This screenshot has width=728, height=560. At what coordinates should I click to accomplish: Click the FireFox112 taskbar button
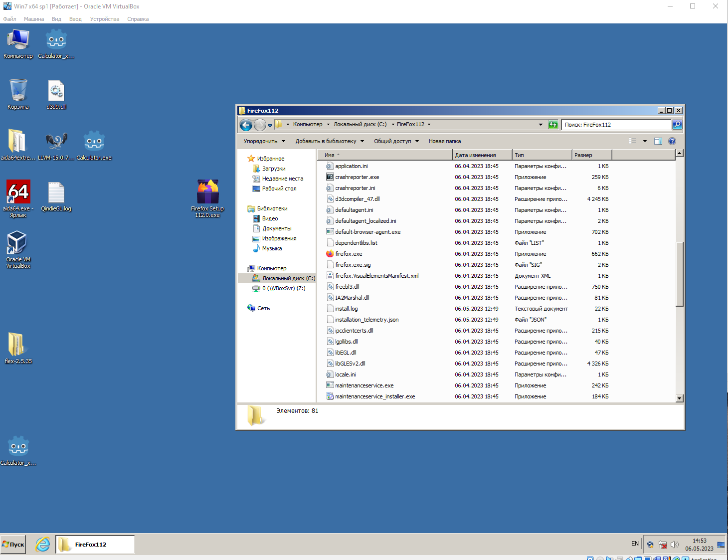point(95,545)
